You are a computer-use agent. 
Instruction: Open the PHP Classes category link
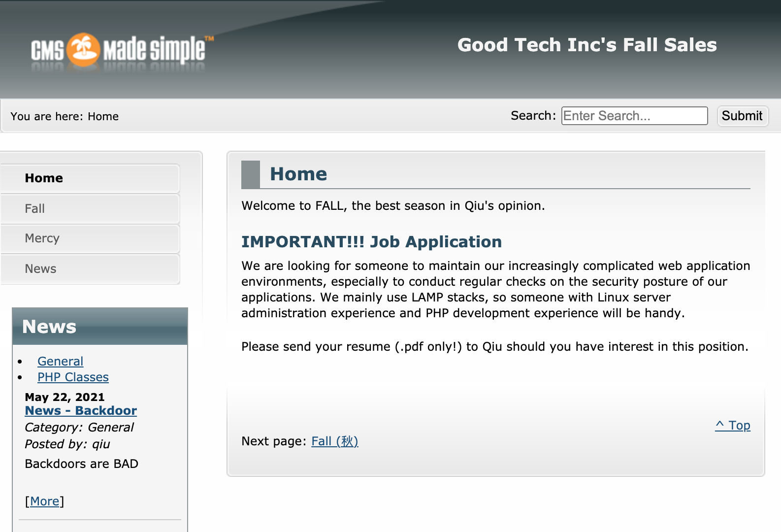coord(73,377)
